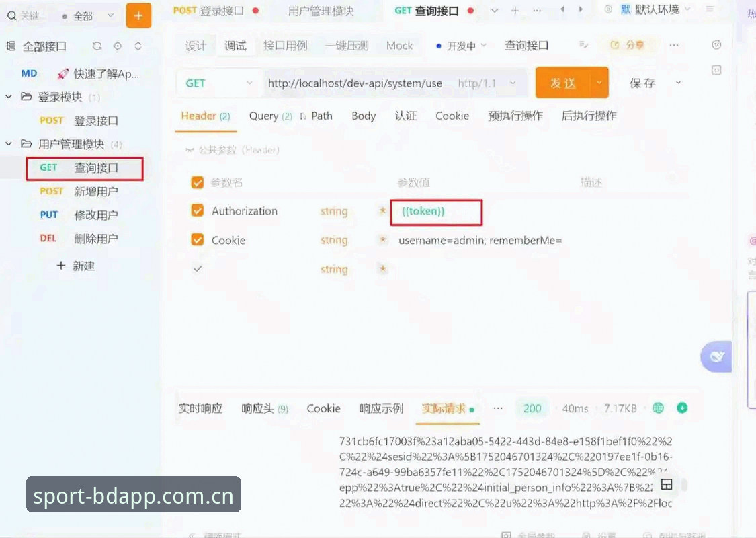Switch to the 用户管理模块 top tab
This screenshot has width=756, height=538.
point(321,11)
